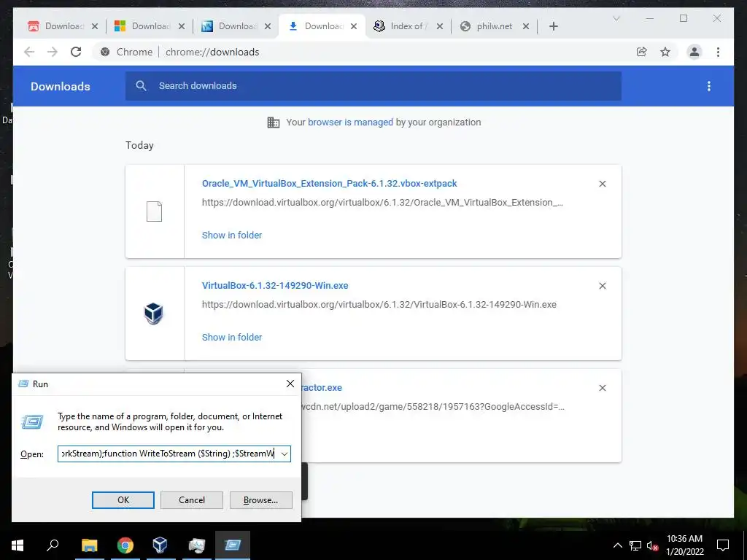Click Browse... in the Run dialog

point(260,500)
